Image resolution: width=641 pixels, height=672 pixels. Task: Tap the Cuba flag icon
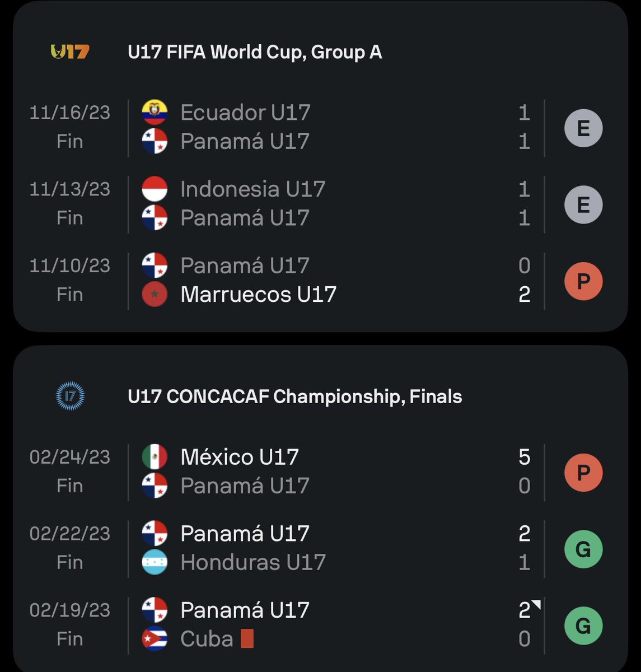pyautogui.click(x=155, y=639)
